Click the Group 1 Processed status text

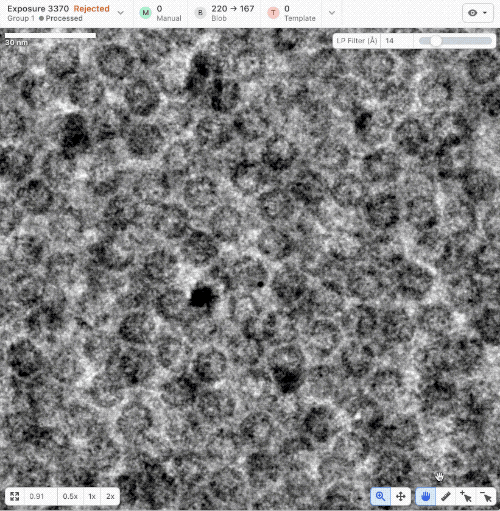[x=45, y=18]
